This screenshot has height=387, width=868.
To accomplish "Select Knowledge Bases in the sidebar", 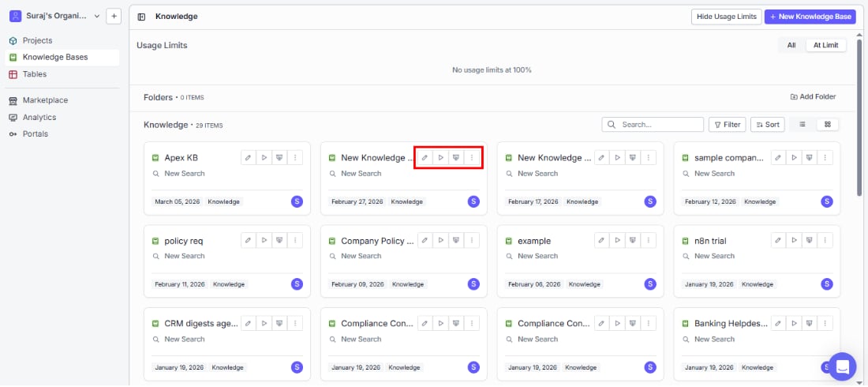I will click(62, 57).
